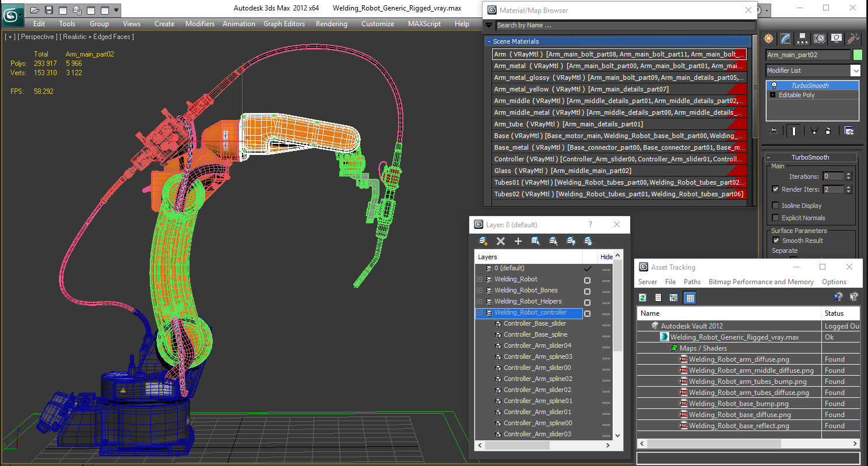Click Set Current Layer icon in Layer dialog

tap(553, 241)
